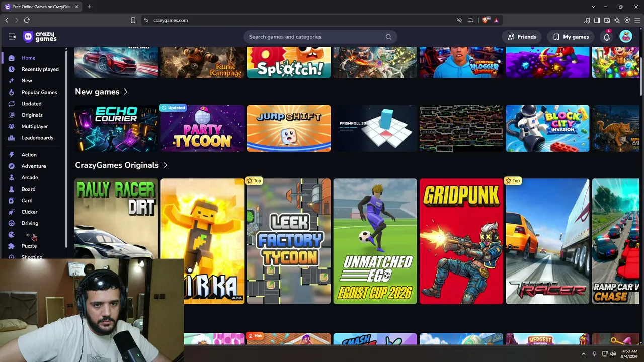Open the user profile avatar

click(626, 37)
